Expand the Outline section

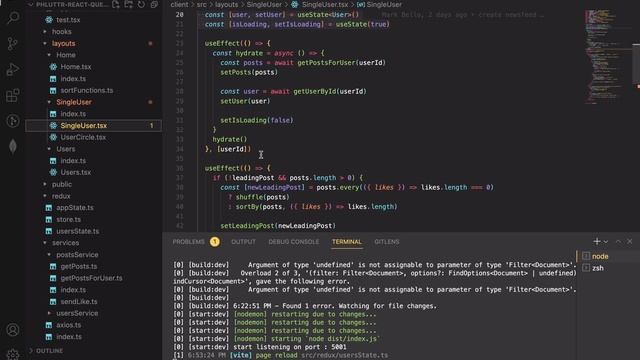coord(49,351)
